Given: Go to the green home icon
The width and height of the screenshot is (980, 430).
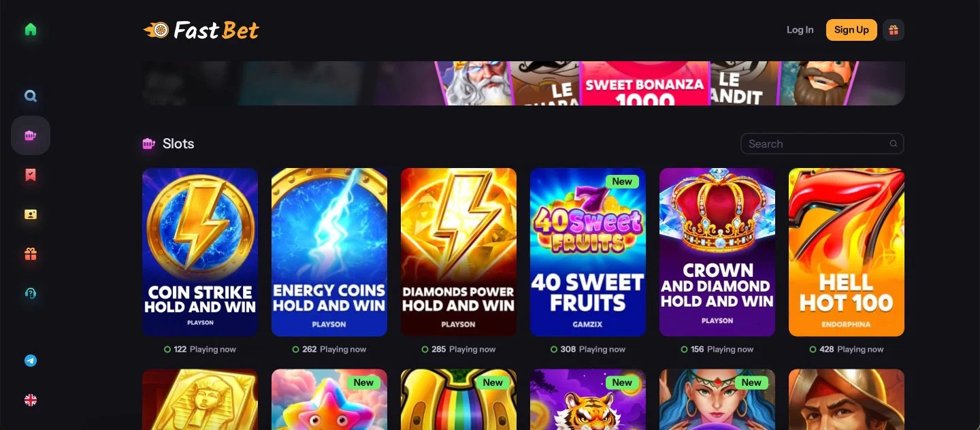Looking at the screenshot, I should tap(31, 29).
